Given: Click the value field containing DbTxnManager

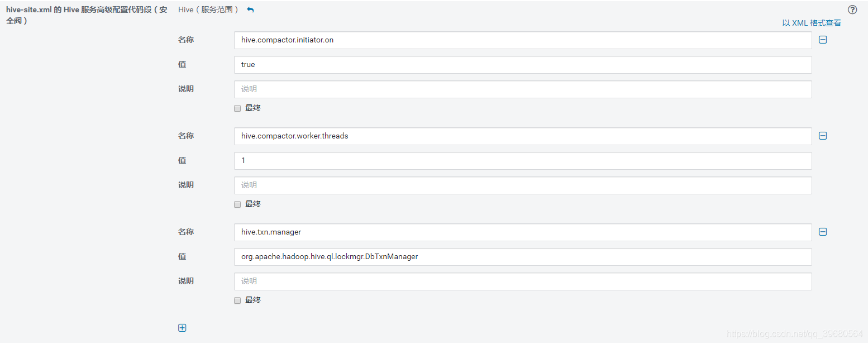Looking at the screenshot, I should point(522,256).
